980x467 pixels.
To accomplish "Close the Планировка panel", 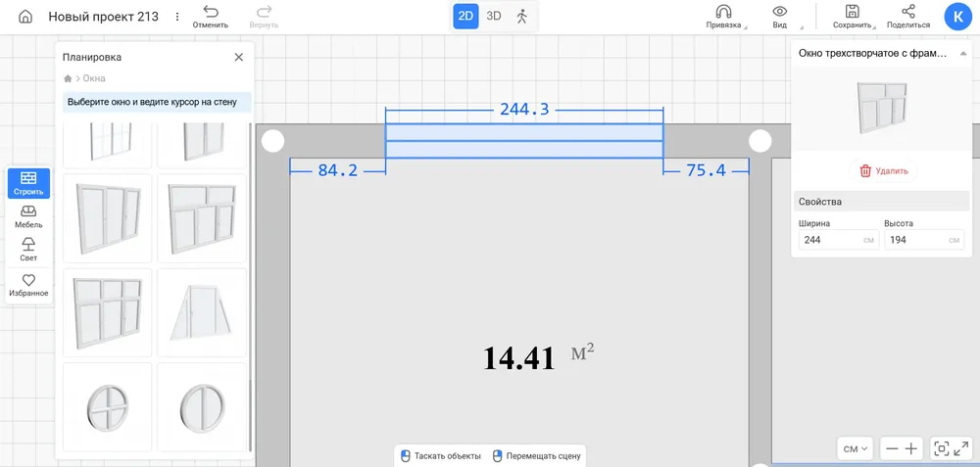I will point(238,57).
